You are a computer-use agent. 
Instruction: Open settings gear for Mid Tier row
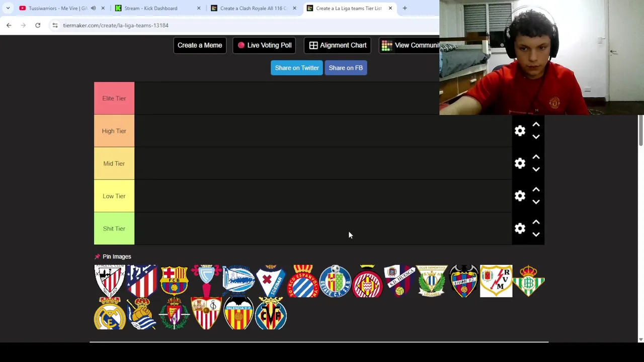point(520,163)
